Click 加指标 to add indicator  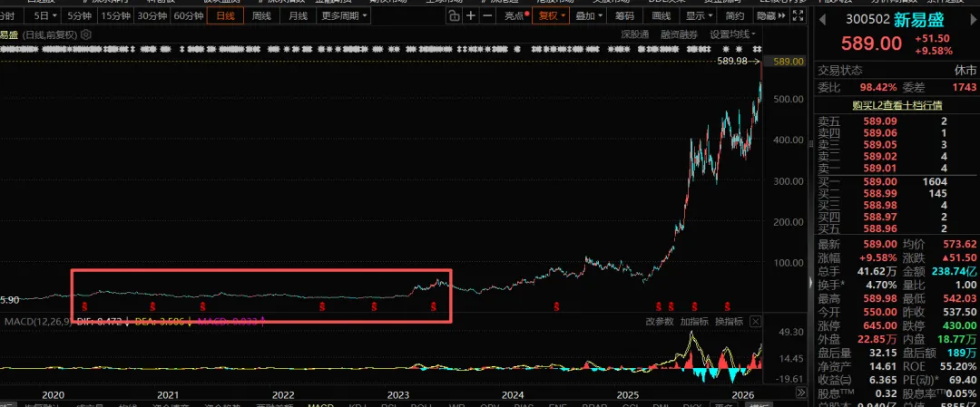(694, 322)
